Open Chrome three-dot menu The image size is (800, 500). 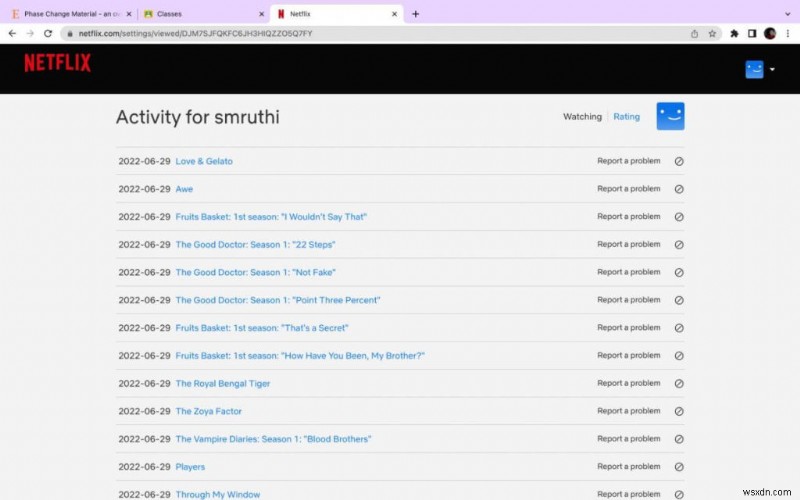point(788,34)
